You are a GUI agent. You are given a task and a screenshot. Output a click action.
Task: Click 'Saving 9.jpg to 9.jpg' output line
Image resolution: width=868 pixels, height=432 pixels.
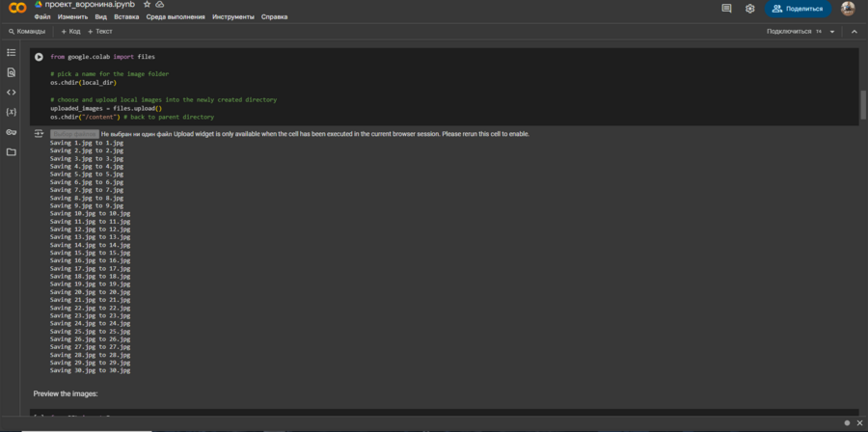point(87,205)
